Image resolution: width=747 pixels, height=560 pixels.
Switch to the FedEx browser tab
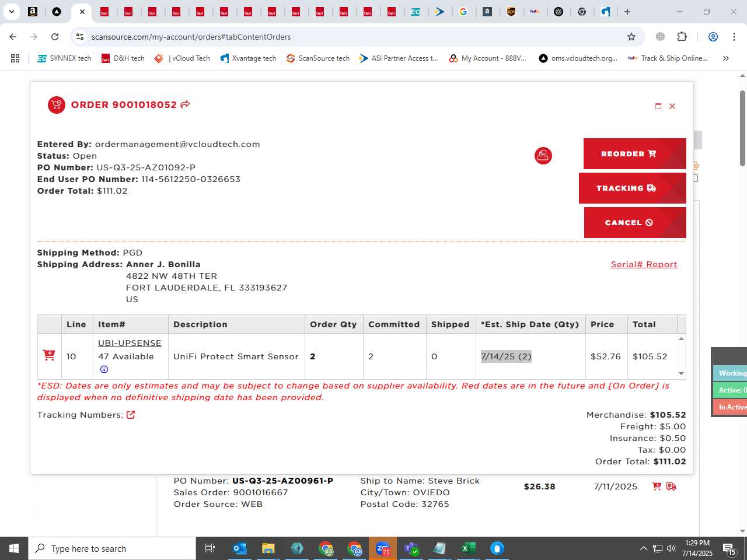point(535,12)
